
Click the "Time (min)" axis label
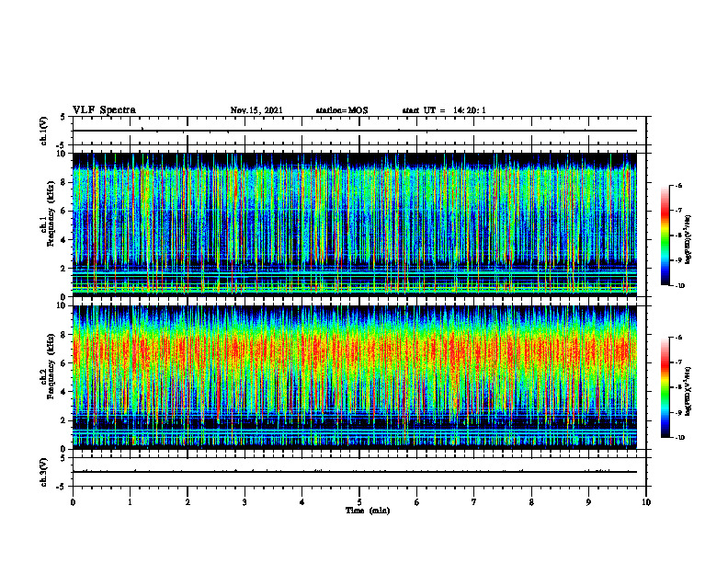[368, 511]
